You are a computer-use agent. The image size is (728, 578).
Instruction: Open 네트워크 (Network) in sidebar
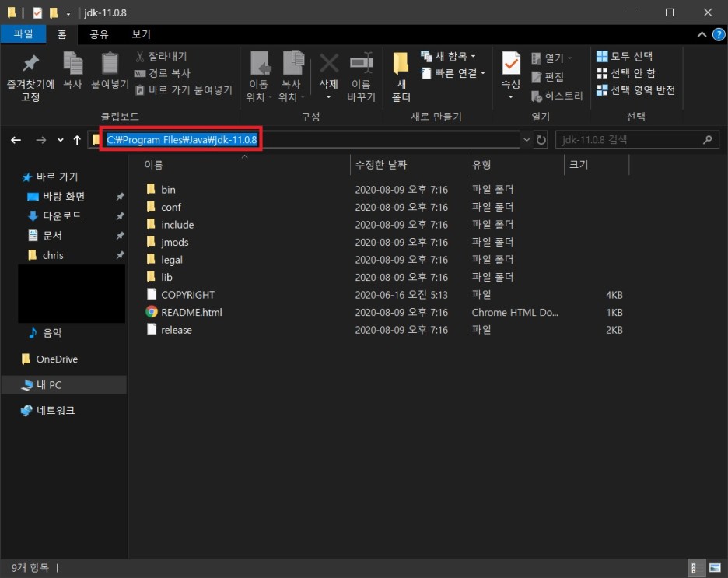pos(55,411)
